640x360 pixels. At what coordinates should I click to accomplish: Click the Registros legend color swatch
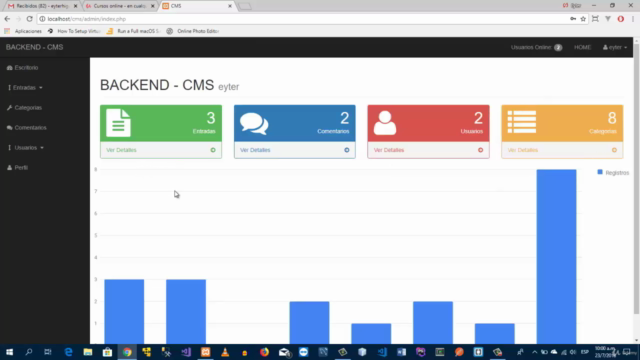(x=600, y=172)
